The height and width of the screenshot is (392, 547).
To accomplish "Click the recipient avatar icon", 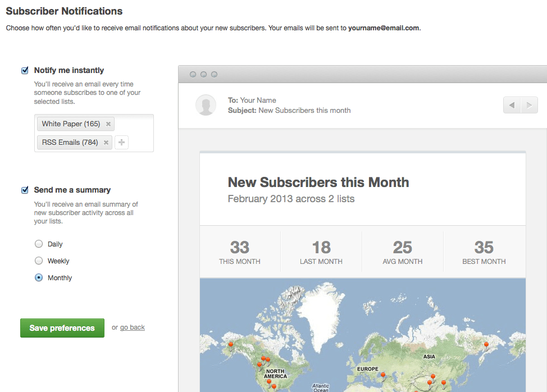I will click(206, 105).
